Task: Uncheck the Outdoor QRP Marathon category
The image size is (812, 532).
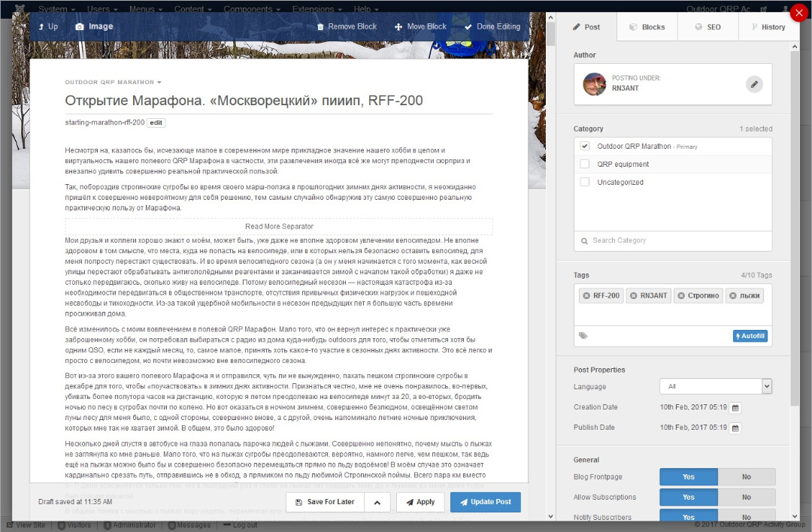Action: [x=585, y=146]
